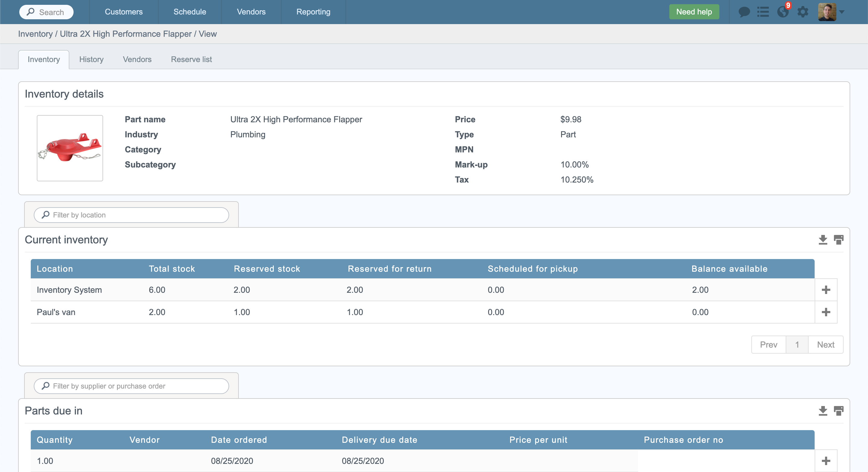Switch to the Reserve list tab
This screenshot has height=472, width=868.
click(x=191, y=59)
